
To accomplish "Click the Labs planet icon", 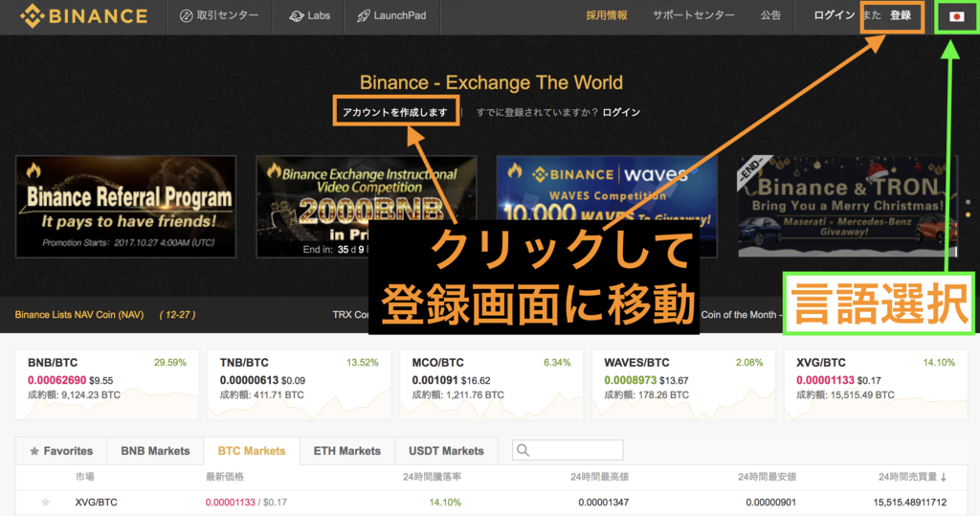I will [x=296, y=16].
